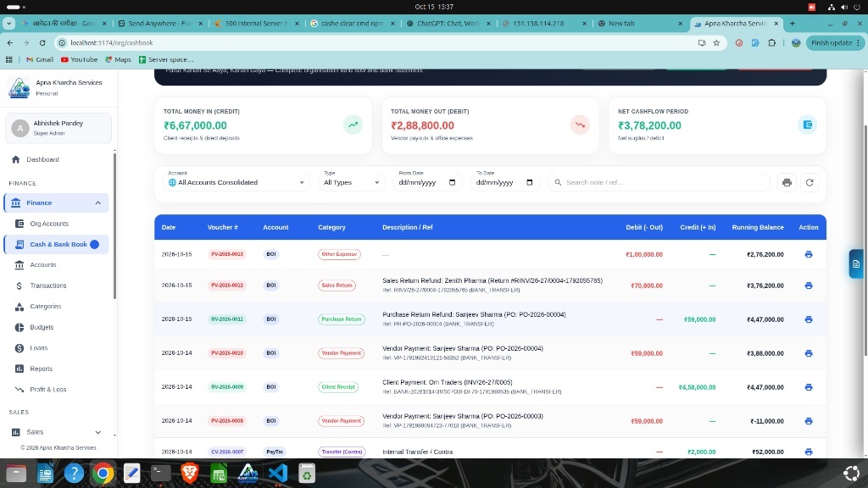Click the Search note / ref field
This screenshot has width=868, height=488.
click(659, 183)
